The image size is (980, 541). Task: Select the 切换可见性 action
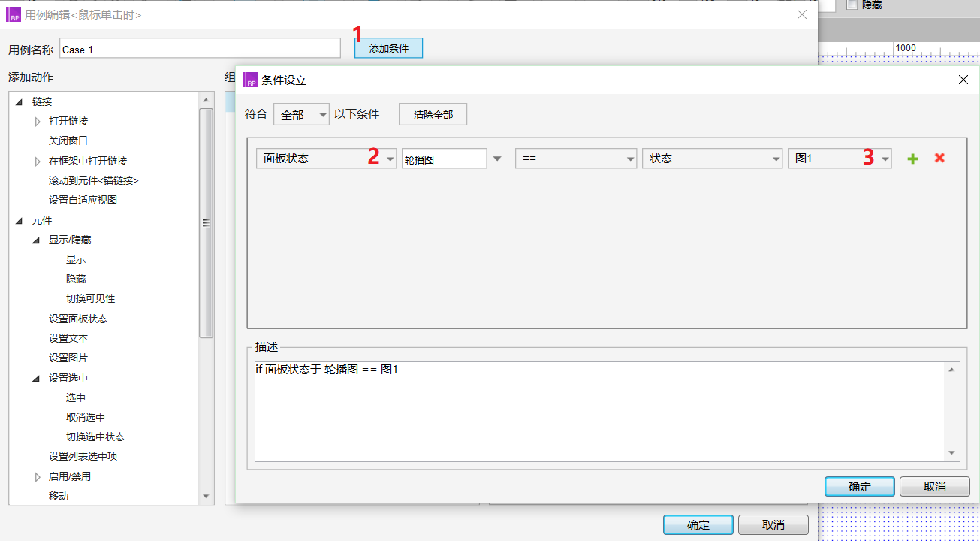click(x=90, y=298)
